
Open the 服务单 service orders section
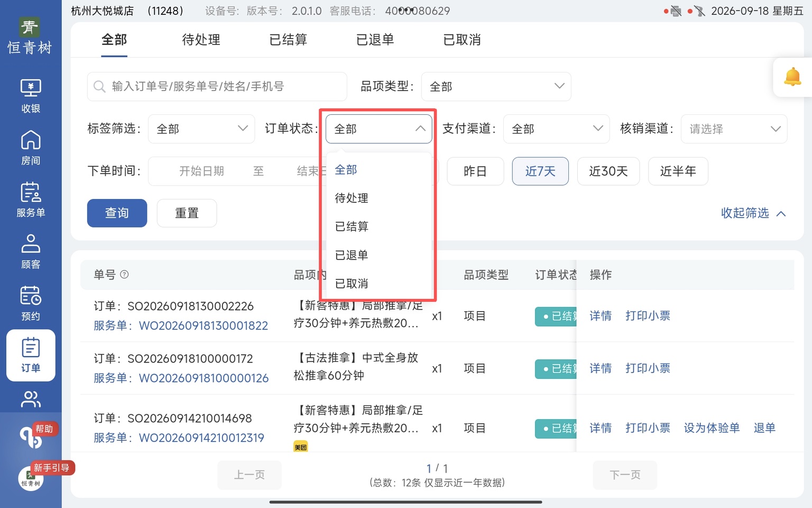pyautogui.click(x=31, y=199)
